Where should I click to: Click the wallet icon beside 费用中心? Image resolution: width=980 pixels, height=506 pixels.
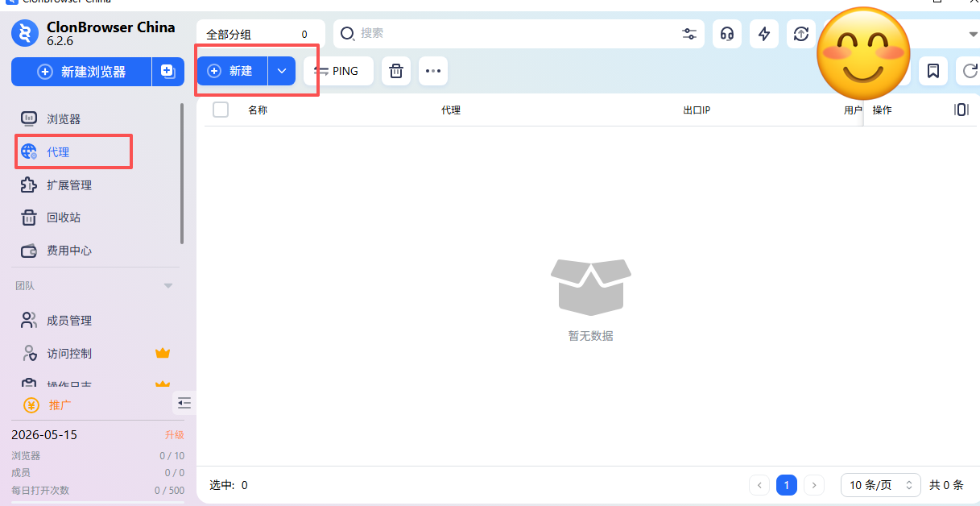tap(29, 251)
